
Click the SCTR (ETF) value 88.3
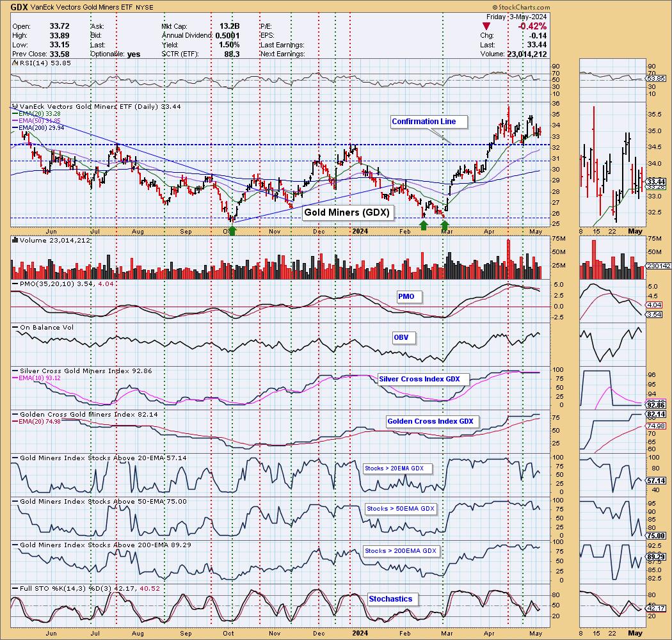pos(232,54)
